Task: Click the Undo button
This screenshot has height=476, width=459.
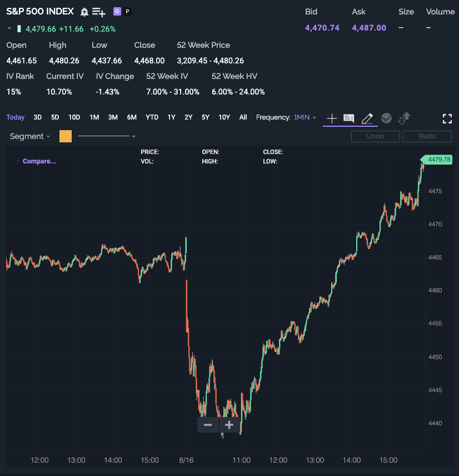Action: pos(376,136)
